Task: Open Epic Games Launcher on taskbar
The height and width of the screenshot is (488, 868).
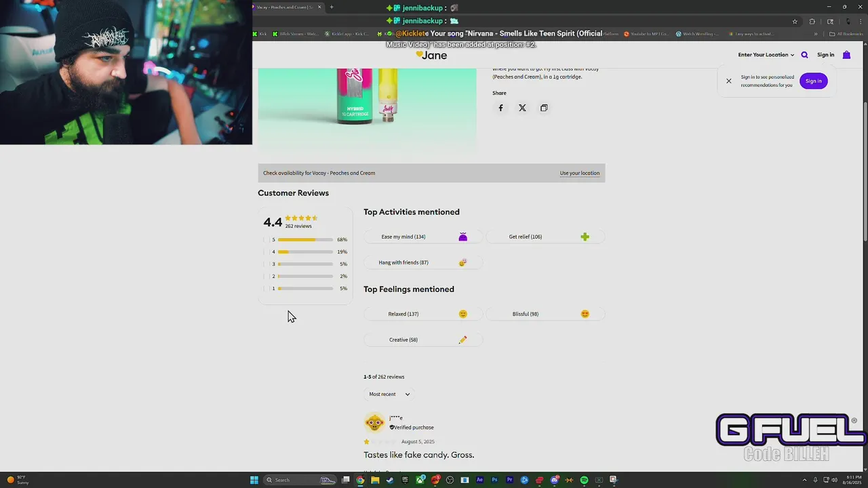Action: (405, 480)
